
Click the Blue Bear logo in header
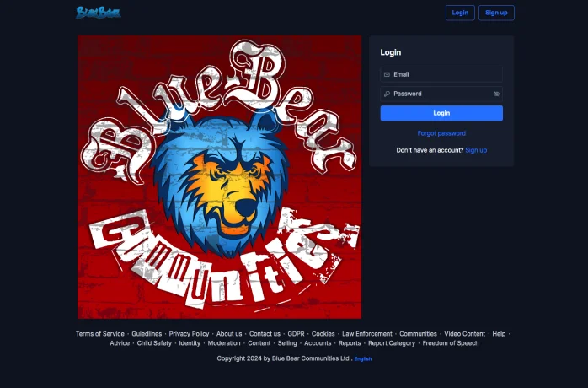tap(98, 13)
